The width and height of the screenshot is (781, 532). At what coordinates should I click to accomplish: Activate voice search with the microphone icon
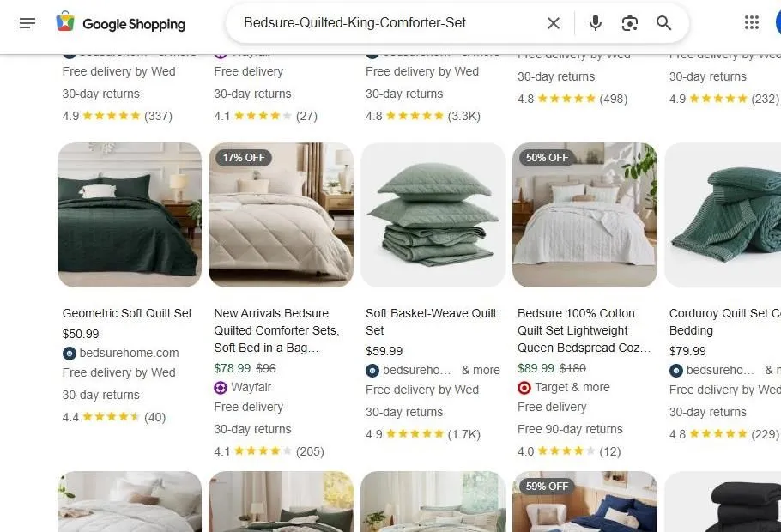[x=595, y=23]
